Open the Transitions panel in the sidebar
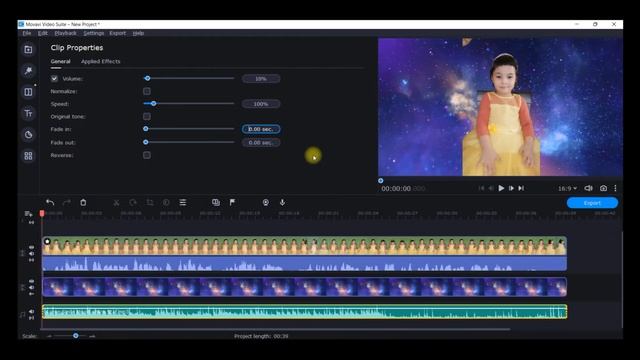 point(28,92)
